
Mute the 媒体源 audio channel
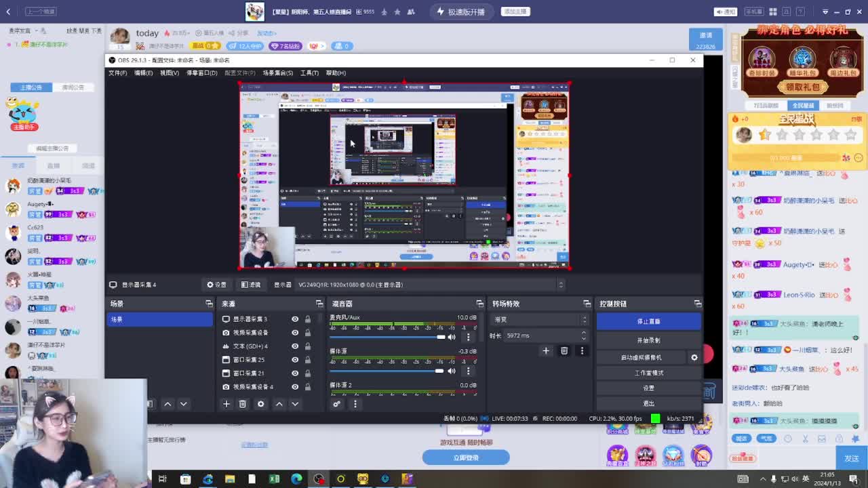coord(451,371)
